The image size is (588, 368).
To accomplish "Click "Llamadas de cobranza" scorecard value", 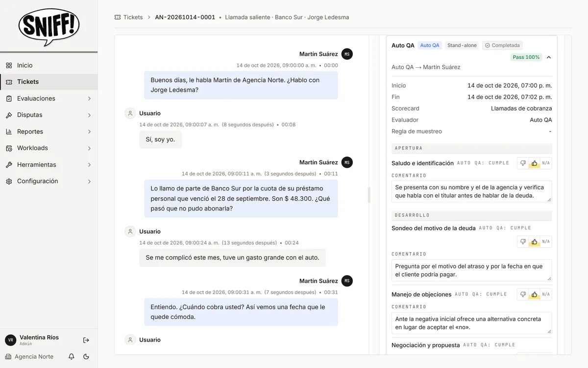I will pos(521,108).
